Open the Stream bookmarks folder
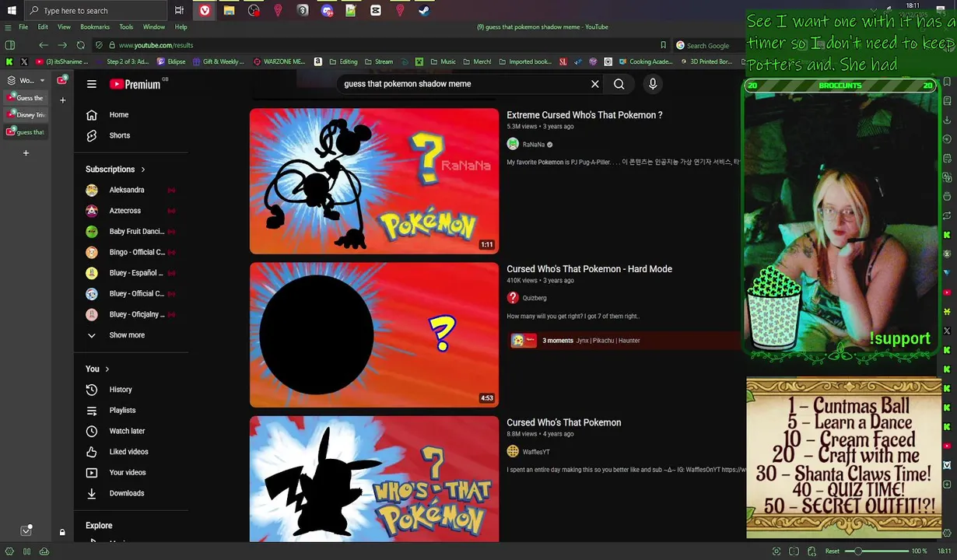The width and height of the screenshot is (957, 560). point(379,62)
